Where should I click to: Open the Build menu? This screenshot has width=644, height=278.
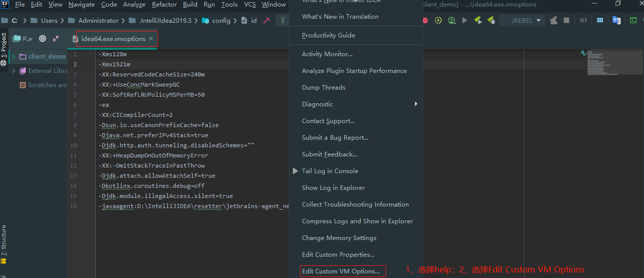point(191,5)
